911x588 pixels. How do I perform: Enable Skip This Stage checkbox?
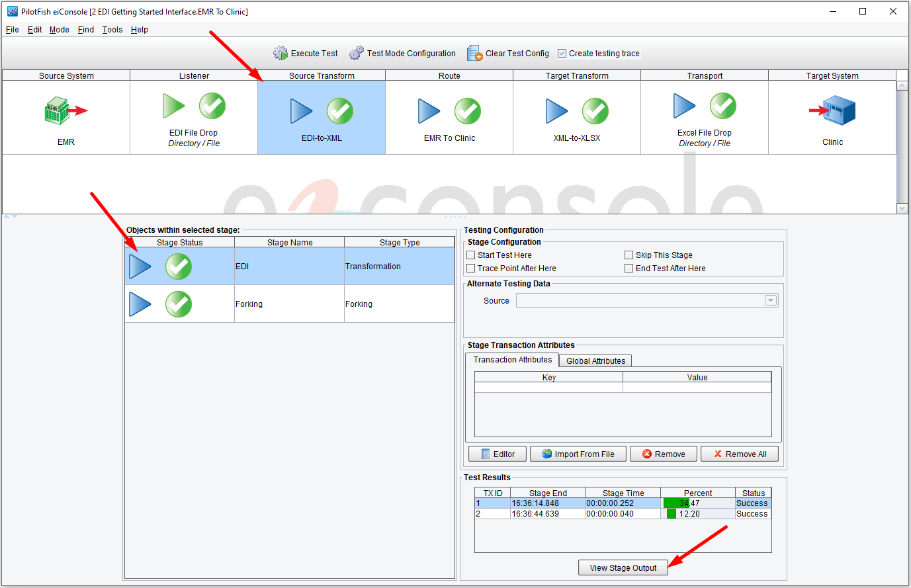pyautogui.click(x=629, y=255)
